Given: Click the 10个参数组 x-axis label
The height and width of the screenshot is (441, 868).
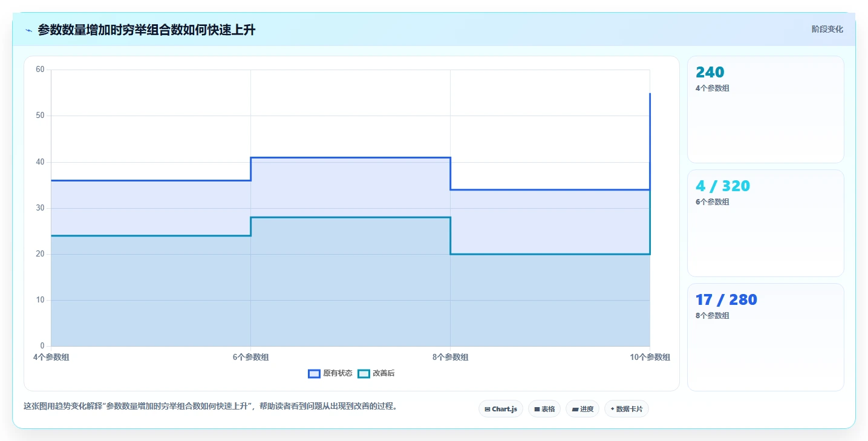Looking at the screenshot, I should pyautogui.click(x=650, y=358).
